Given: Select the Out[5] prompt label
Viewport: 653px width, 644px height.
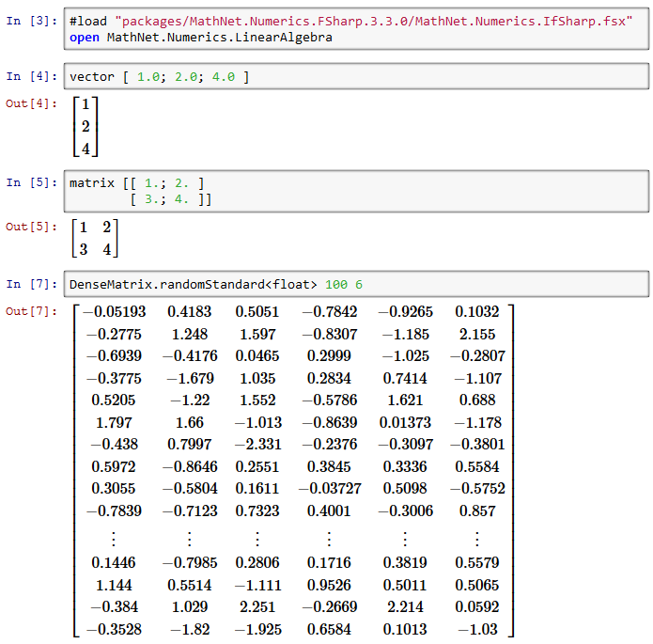Looking at the screenshot, I should (x=31, y=227).
